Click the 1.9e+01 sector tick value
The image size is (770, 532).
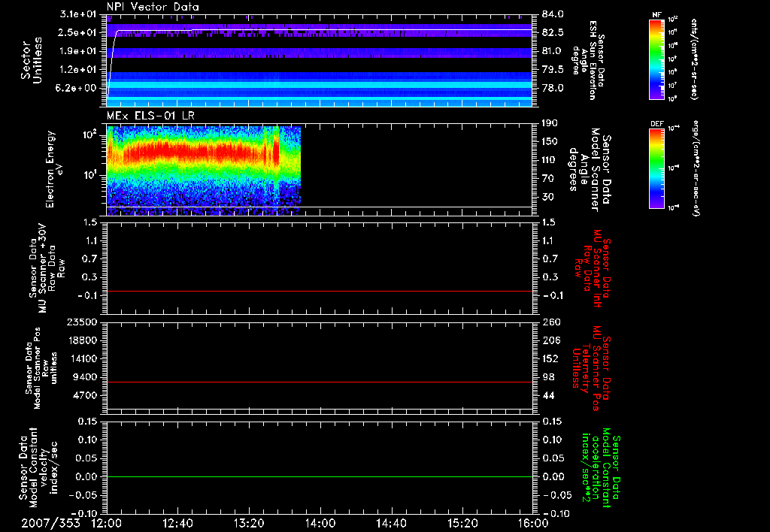coord(78,51)
